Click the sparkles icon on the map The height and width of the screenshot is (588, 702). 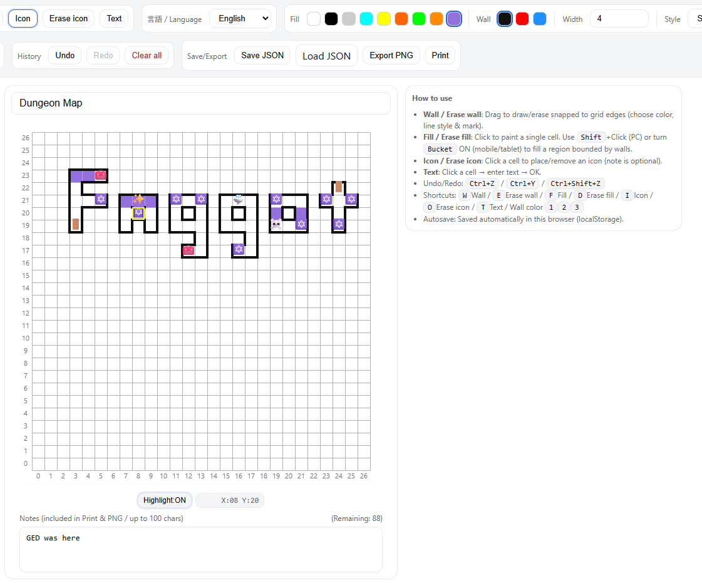coord(138,199)
